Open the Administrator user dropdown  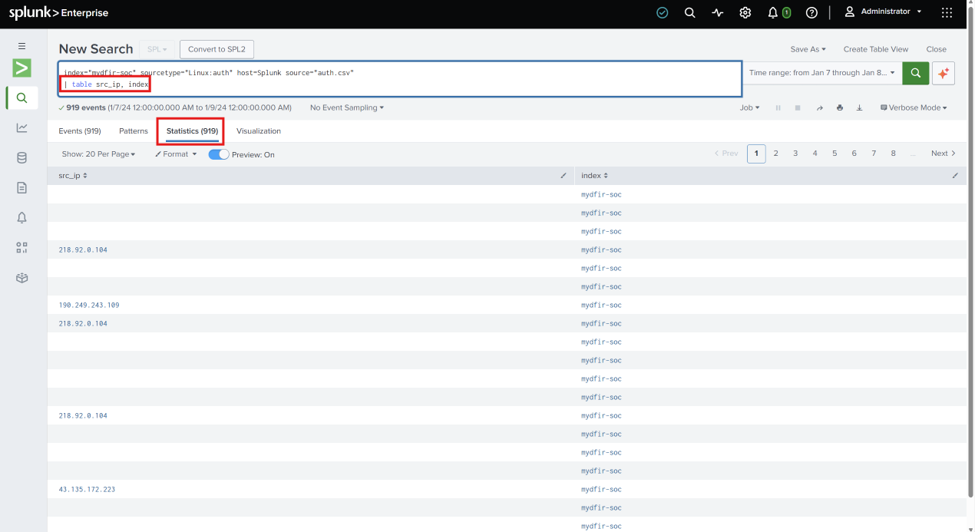882,12
